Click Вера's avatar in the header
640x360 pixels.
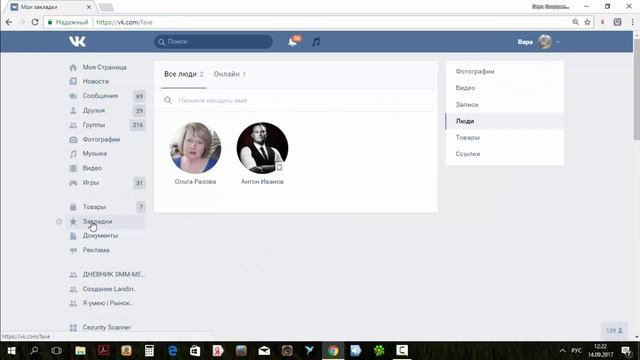tap(544, 42)
